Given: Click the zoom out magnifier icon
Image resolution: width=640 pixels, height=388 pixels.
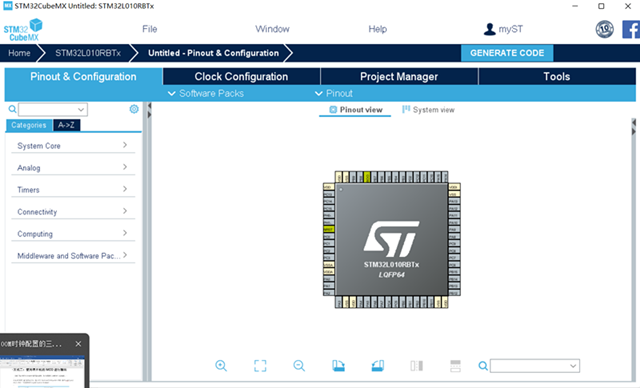Looking at the screenshot, I should (x=299, y=366).
